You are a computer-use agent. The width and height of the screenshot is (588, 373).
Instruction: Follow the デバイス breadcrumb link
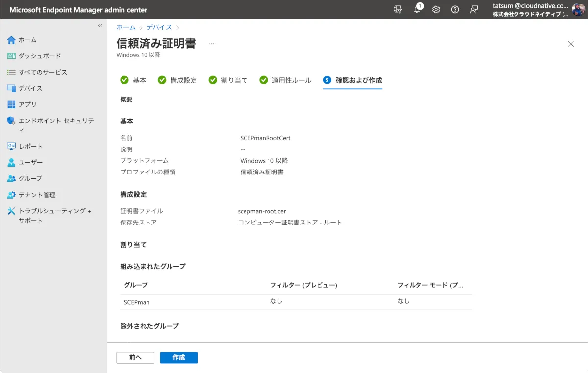[159, 27]
